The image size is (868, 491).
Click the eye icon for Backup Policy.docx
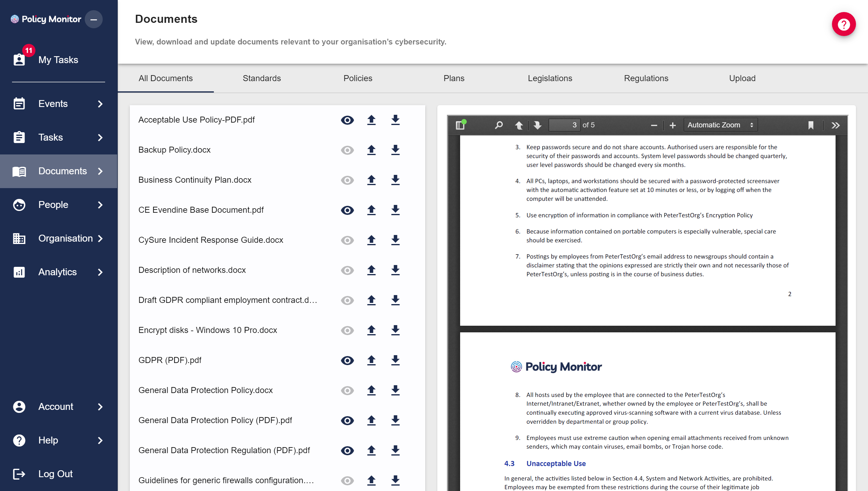[x=347, y=150]
